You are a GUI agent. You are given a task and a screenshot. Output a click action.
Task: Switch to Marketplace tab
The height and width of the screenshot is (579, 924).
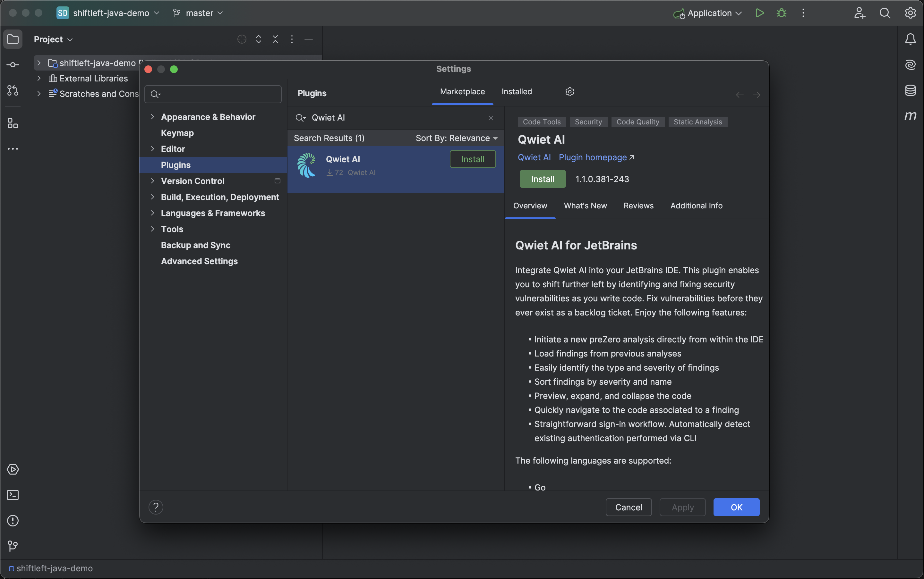pyautogui.click(x=462, y=91)
